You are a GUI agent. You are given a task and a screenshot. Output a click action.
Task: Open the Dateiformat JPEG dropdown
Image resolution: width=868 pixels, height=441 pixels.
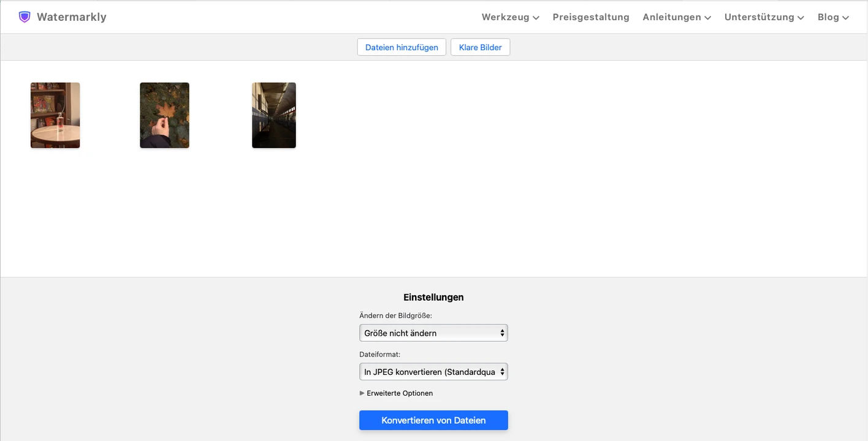(433, 372)
